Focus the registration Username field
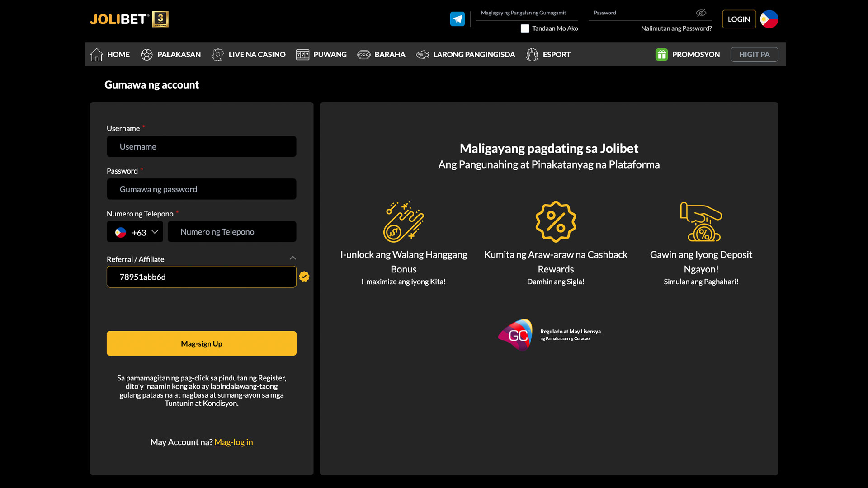Image resolution: width=868 pixels, height=488 pixels. (x=202, y=146)
